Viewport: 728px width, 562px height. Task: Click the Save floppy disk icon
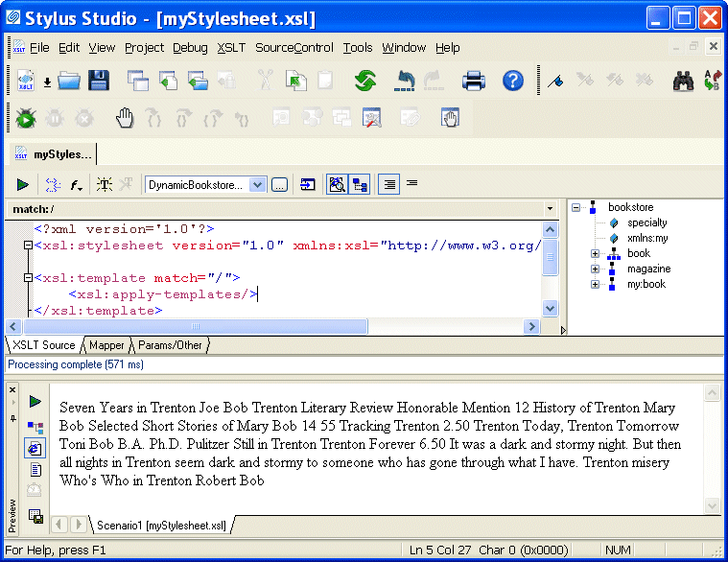[98, 82]
